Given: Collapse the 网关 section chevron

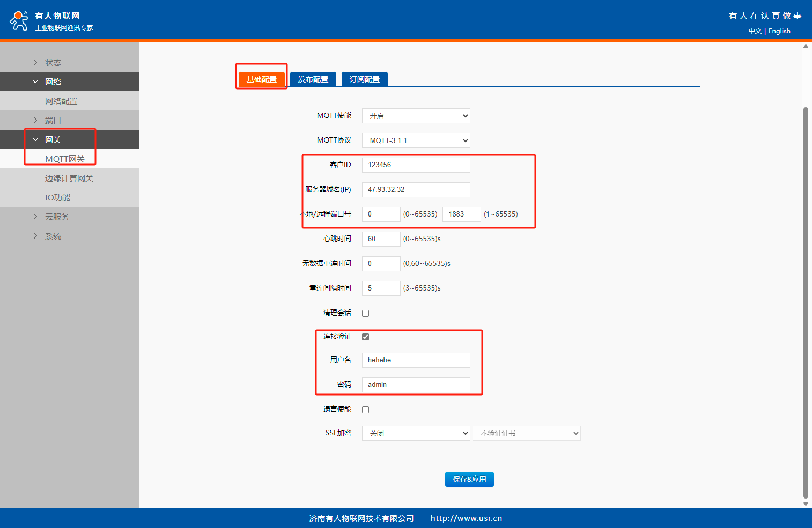Looking at the screenshot, I should click(x=35, y=139).
